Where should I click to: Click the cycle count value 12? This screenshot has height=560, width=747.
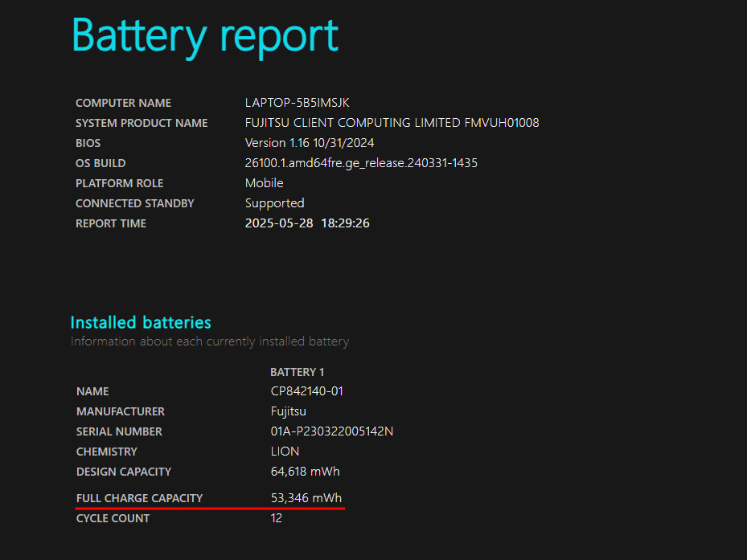pyautogui.click(x=277, y=518)
